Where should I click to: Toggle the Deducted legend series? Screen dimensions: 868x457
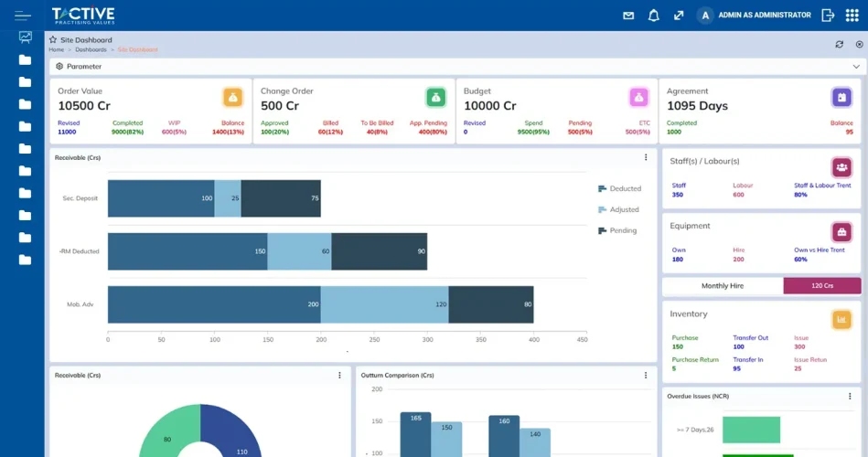(x=619, y=188)
